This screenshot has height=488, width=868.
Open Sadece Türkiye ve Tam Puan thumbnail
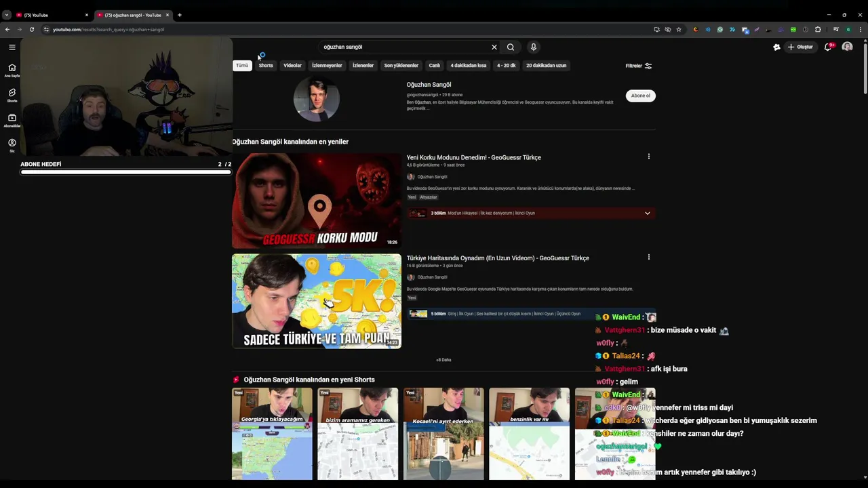(x=317, y=301)
